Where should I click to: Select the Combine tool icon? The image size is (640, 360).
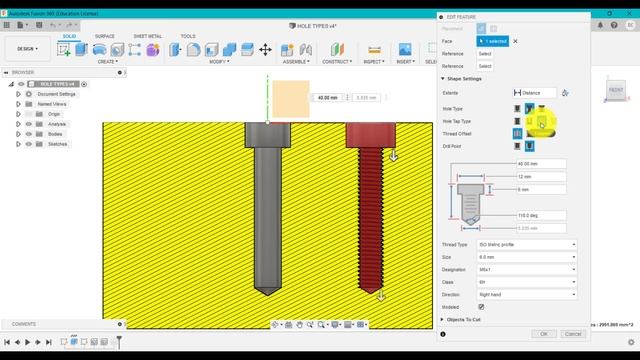coord(229,50)
